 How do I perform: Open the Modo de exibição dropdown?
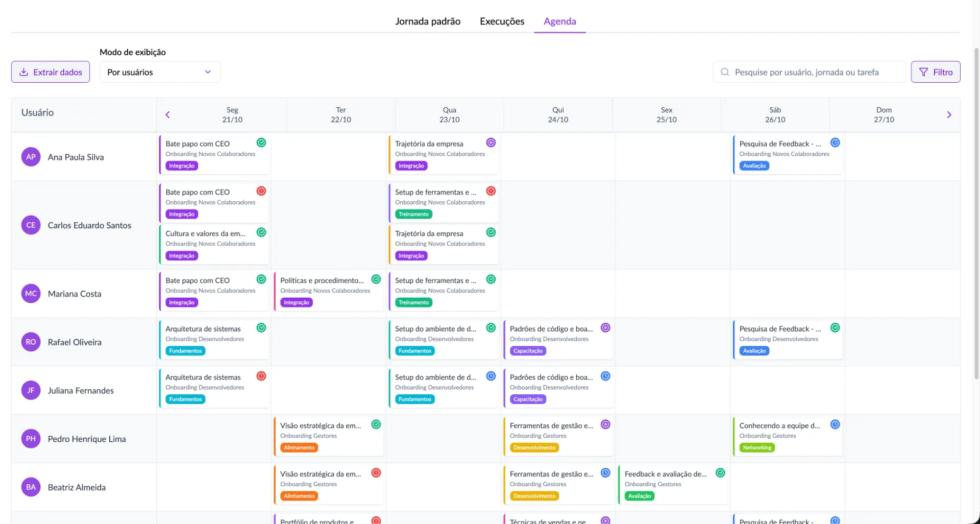pos(160,72)
